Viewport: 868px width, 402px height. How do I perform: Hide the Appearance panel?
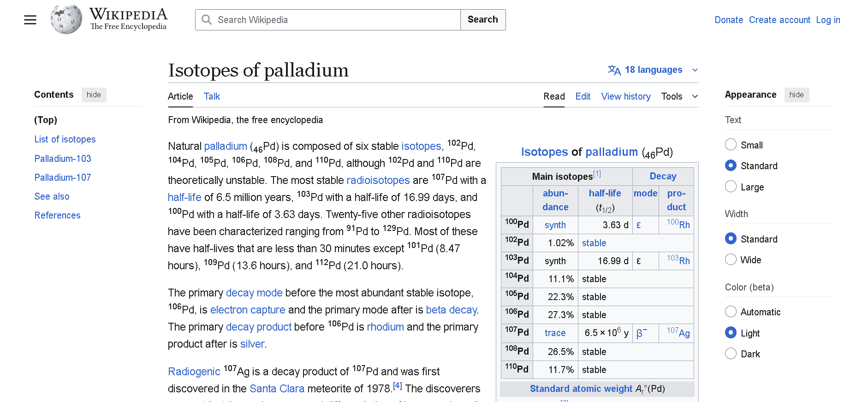pyautogui.click(x=797, y=95)
